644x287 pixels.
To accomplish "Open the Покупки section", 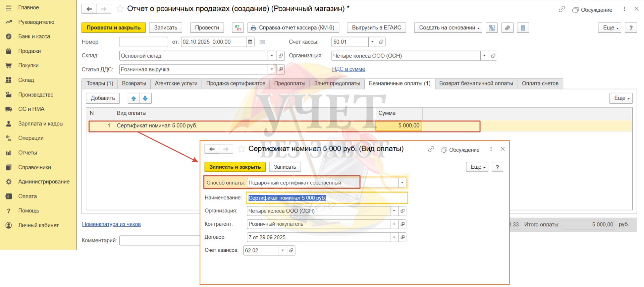I will pyautogui.click(x=29, y=65).
